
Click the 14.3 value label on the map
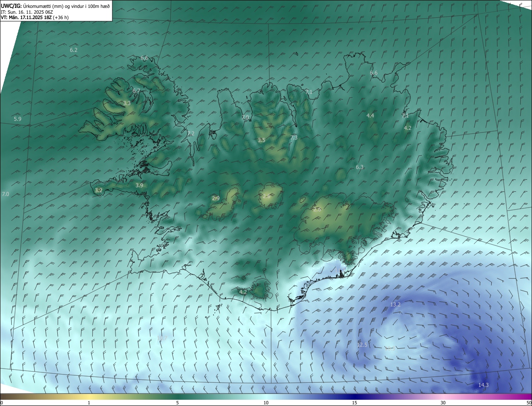483,385
